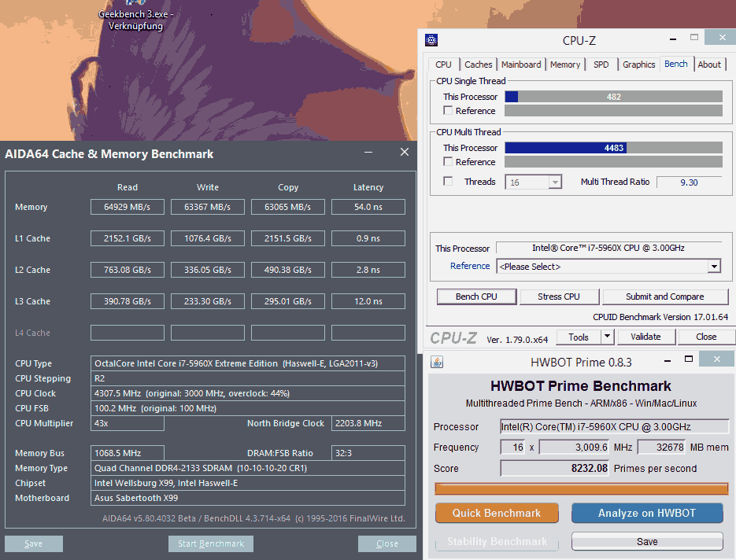Click the DRAM:FSB Ratio value 32:3
This screenshot has width=736, height=560.
(368, 453)
